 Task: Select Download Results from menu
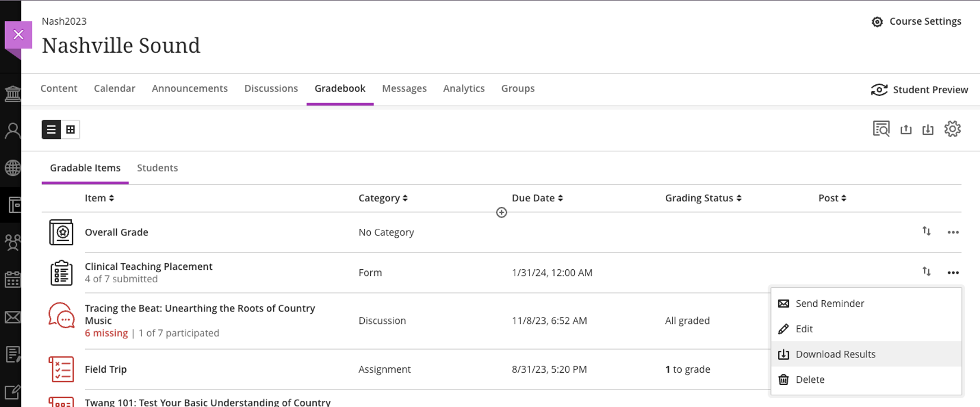(835, 354)
